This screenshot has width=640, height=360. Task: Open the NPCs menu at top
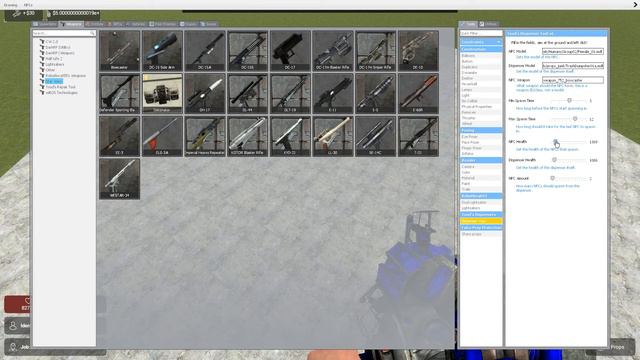[x=28, y=5]
